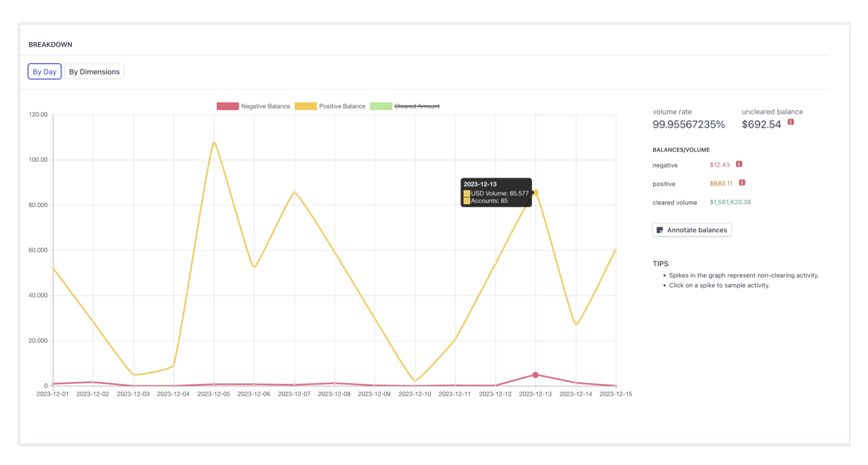Click the BREAKDOWN section heading
868x465 pixels.
pyautogui.click(x=50, y=44)
